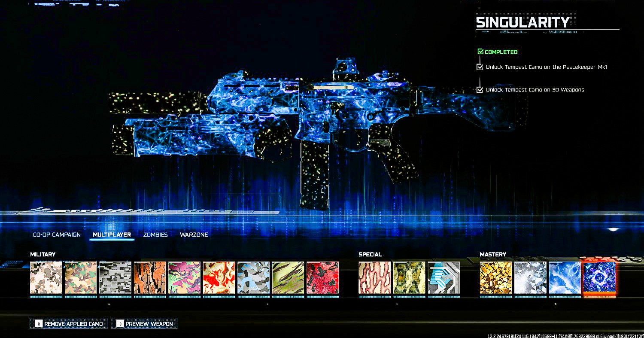
Task: Toggle the Completed checkbox
Action: pyautogui.click(x=480, y=52)
